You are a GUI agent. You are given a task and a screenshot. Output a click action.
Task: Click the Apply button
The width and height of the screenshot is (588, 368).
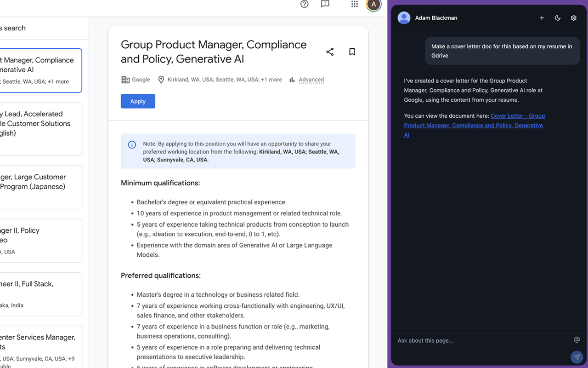[x=138, y=101]
